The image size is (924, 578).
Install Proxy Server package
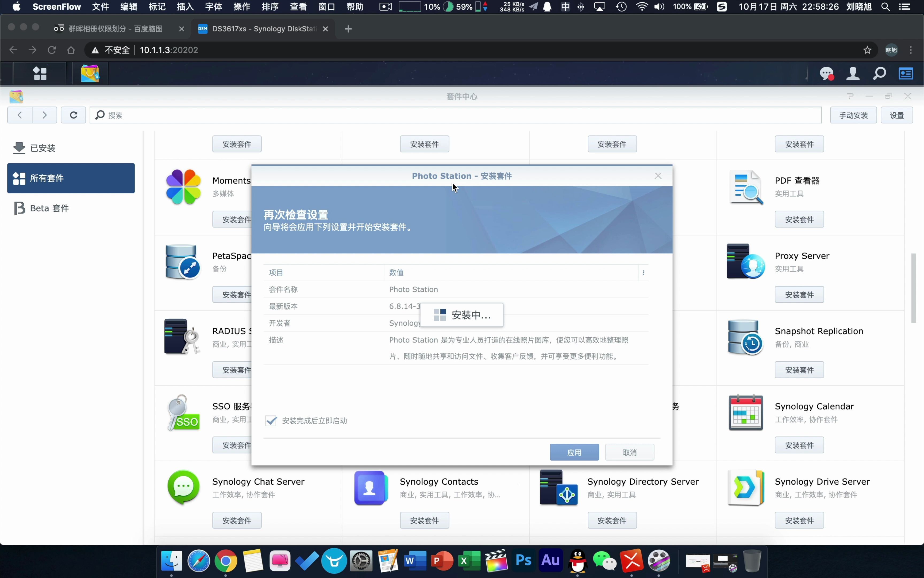coord(799,294)
